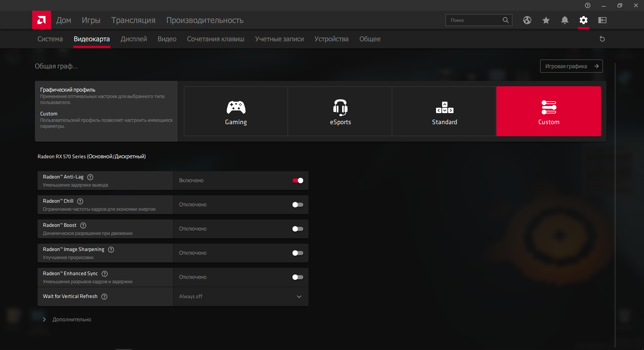Open notifications bell icon
Screen dimensions: 644x350
coord(565,20)
